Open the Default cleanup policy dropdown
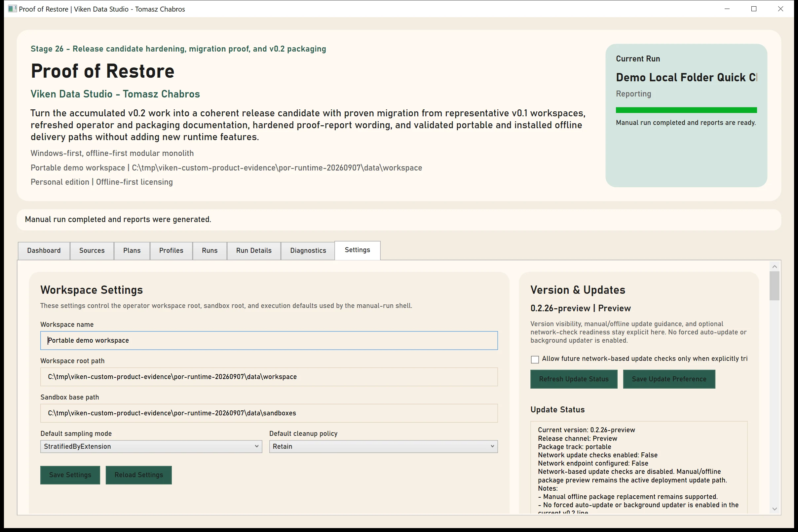 383,446
